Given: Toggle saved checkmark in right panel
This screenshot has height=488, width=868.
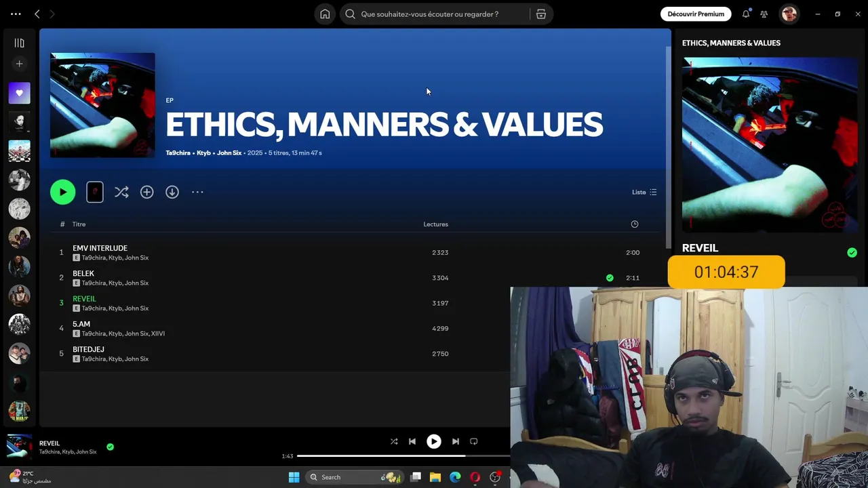Looking at the screenshot, I should pyautogui.click(x=852, y=253).
